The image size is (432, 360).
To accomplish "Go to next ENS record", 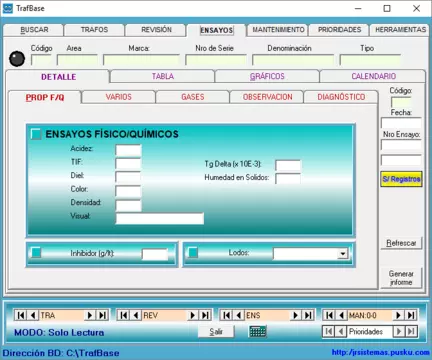I will tap(295, 315).
